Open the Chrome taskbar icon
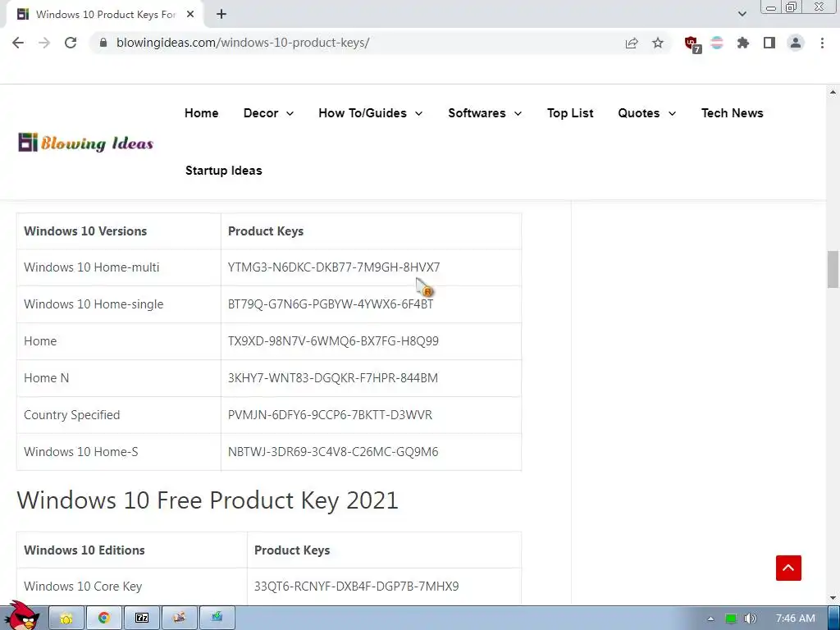 [x=104, y=619]
